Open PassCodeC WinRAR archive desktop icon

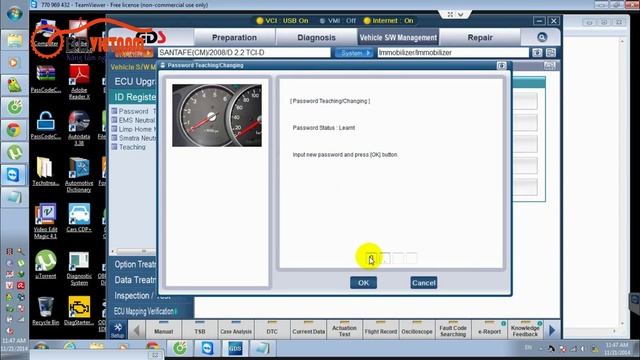coord(45,79)
